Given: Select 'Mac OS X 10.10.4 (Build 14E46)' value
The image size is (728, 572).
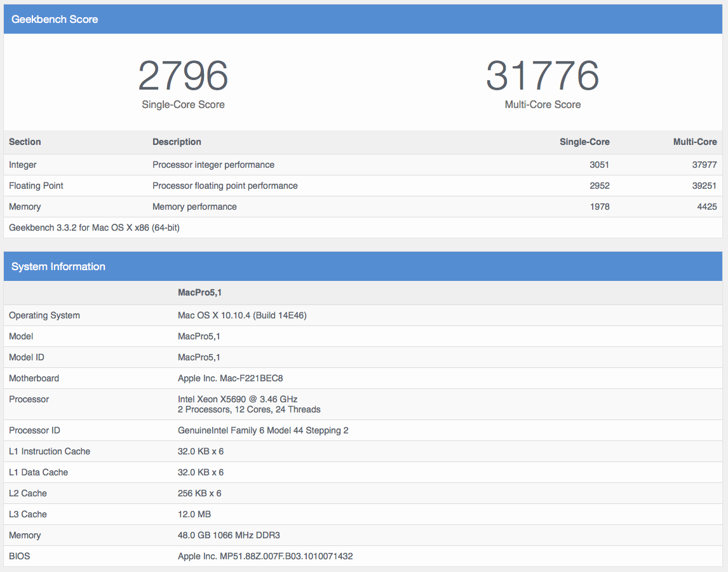Looking at the screenshot, I should (242, 315).
